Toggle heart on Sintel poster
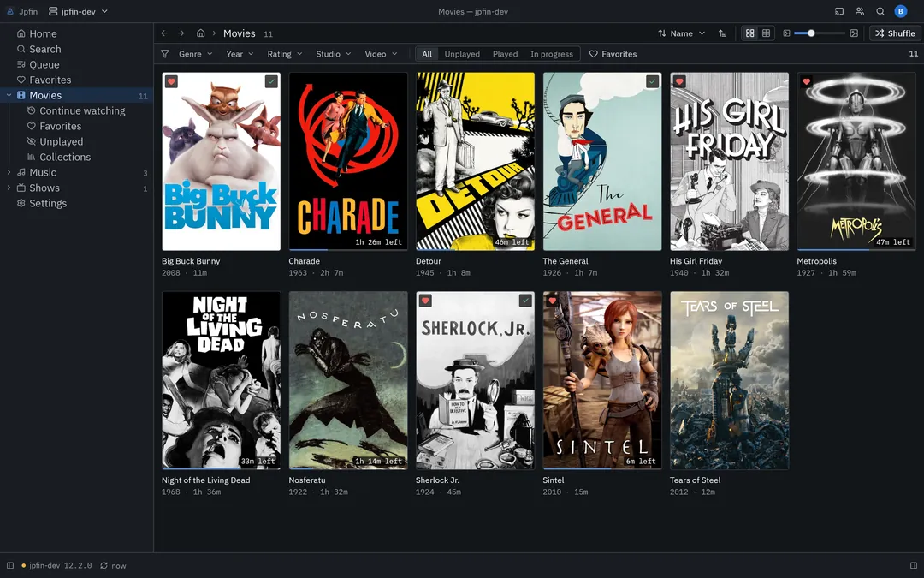The width and height of the screenshot is (924, 578). pyautogui.click(x=552, y=301)
